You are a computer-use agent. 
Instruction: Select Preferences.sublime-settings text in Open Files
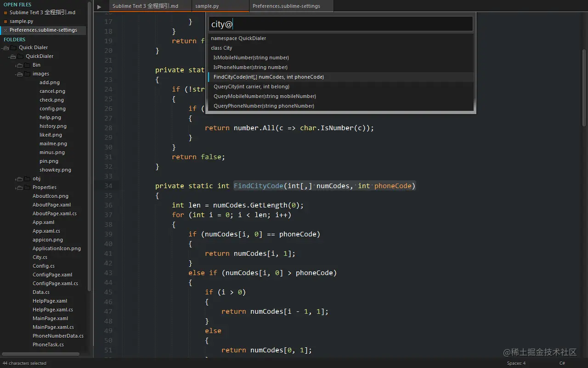pos(43,30)
